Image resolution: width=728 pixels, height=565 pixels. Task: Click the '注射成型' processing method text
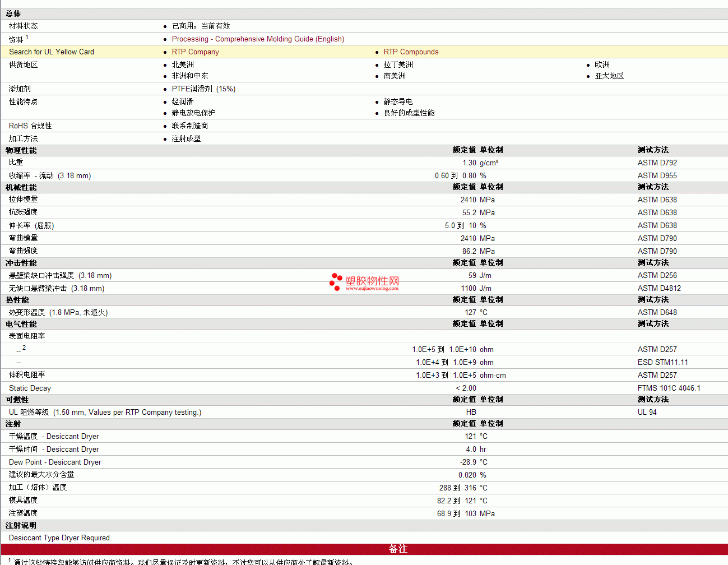186,138
